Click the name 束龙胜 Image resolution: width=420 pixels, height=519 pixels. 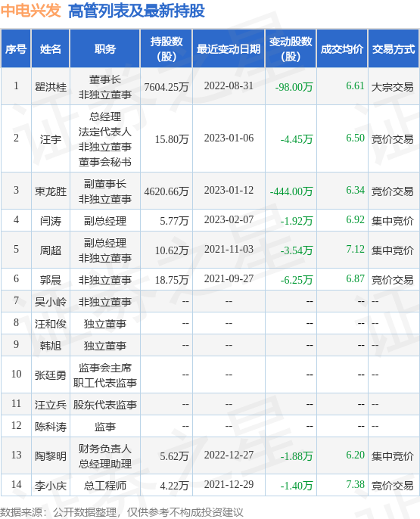[x=51, y=191]
